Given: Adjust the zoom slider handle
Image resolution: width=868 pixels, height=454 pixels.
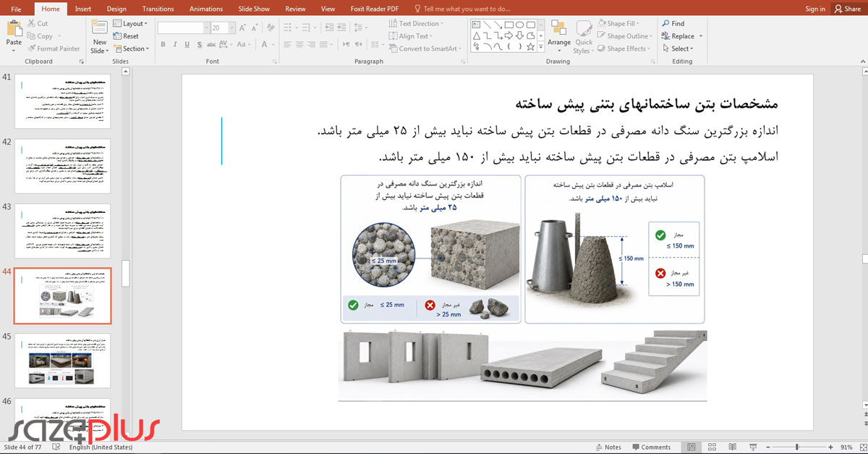Looking at the screenshot, I should (x=797, y=447).
